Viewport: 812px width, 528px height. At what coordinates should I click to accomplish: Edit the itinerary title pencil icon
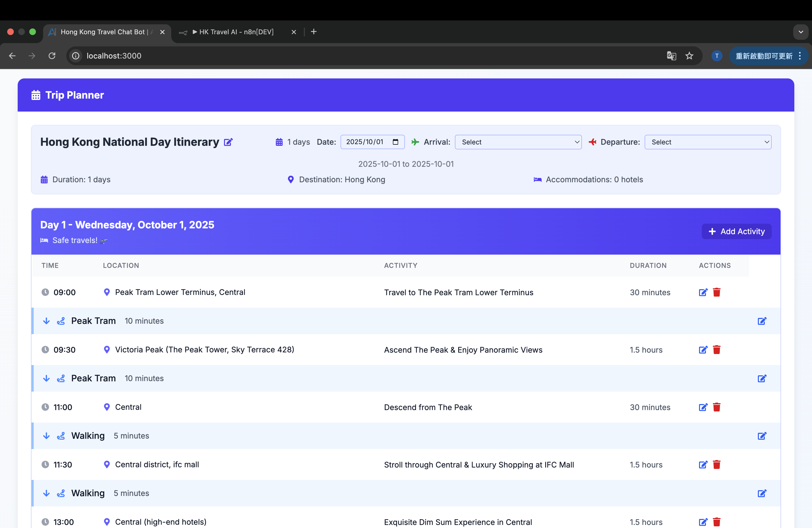(x=228, y=142)
